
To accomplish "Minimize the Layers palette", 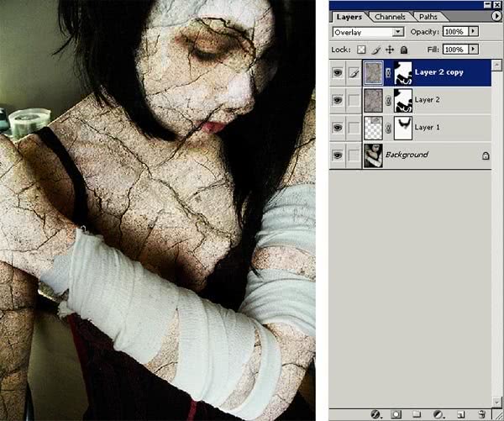I will (x=488, y=4).
